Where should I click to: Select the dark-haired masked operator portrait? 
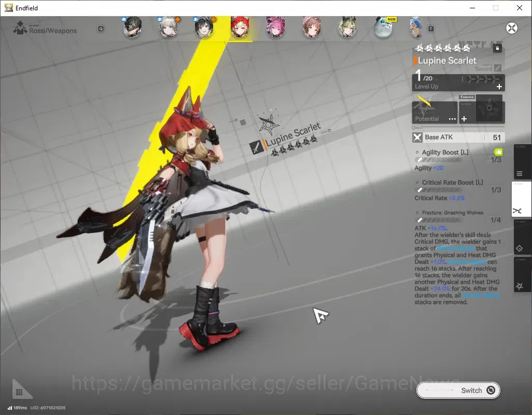pos(132,27)
